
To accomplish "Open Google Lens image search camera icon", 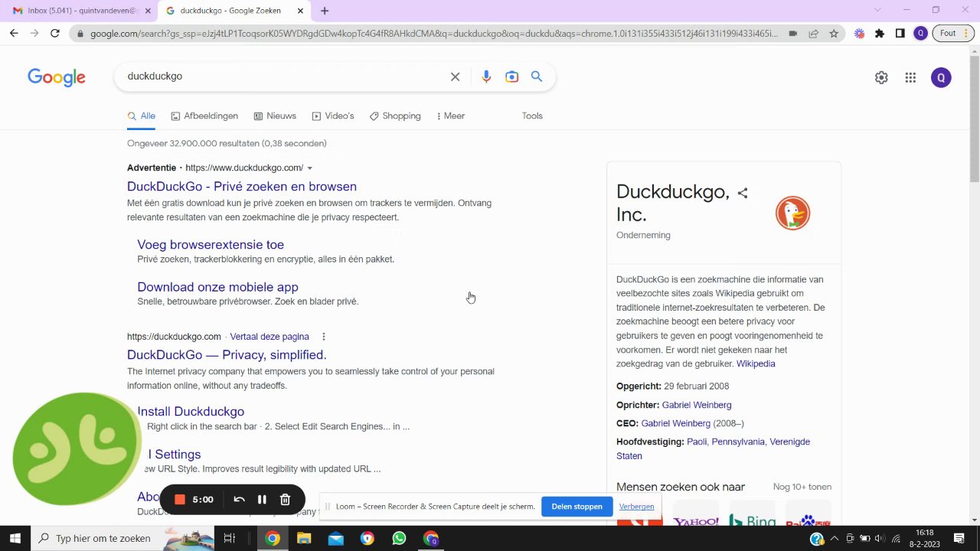I will pos(511,77).
